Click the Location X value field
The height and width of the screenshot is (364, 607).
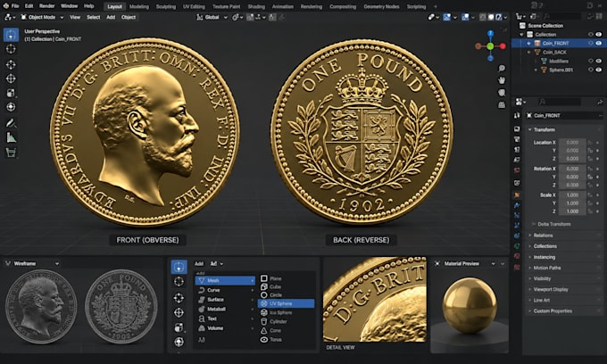(572, 143)
